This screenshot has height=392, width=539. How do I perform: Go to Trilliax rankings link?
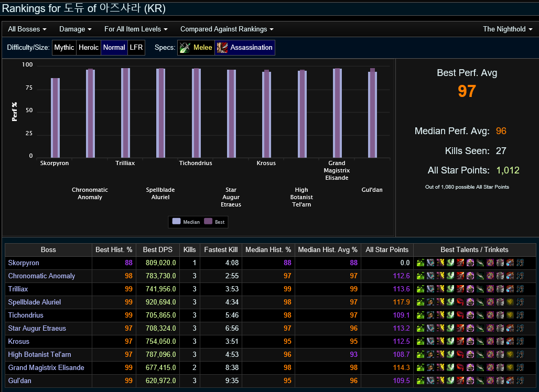click(x=18, y=289)
